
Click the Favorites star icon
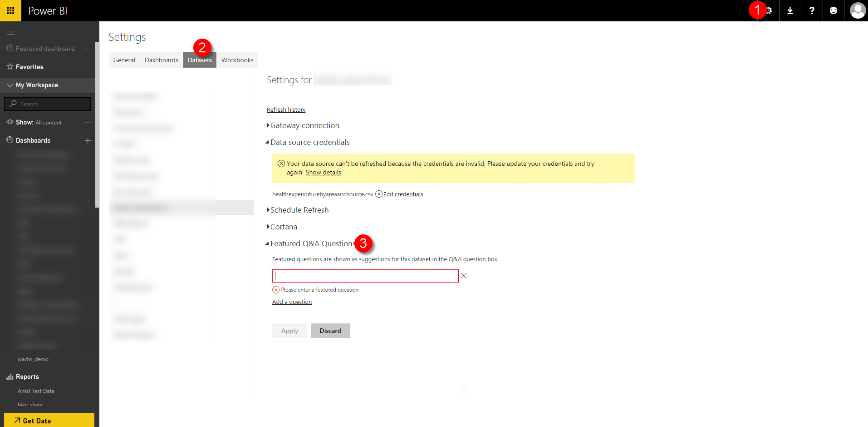(x=10, y=67)
